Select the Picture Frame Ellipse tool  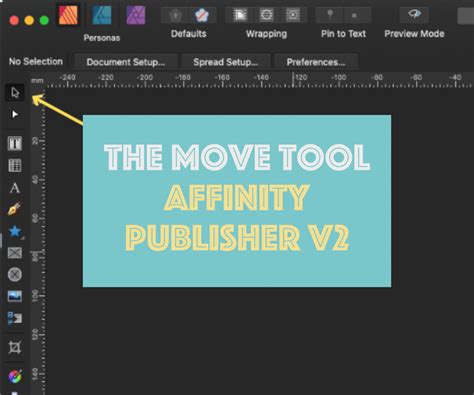coord(15,274)
